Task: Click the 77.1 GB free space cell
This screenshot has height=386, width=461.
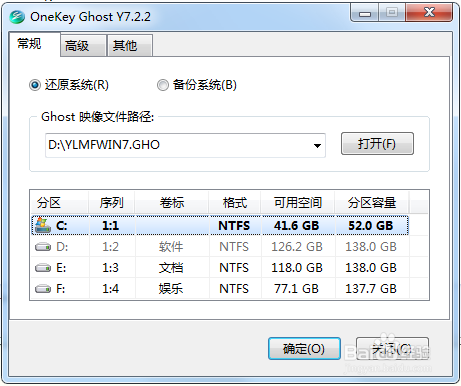Action: pos(297,289)
